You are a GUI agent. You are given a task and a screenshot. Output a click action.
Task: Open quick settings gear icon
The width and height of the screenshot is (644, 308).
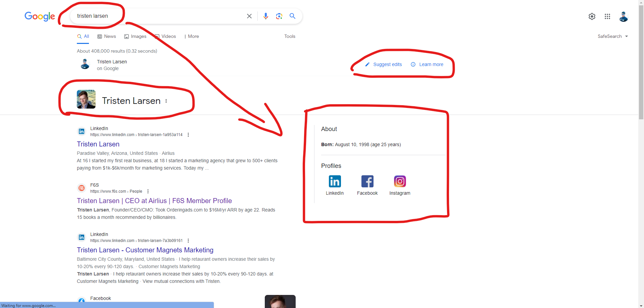(x=592, y=16)
